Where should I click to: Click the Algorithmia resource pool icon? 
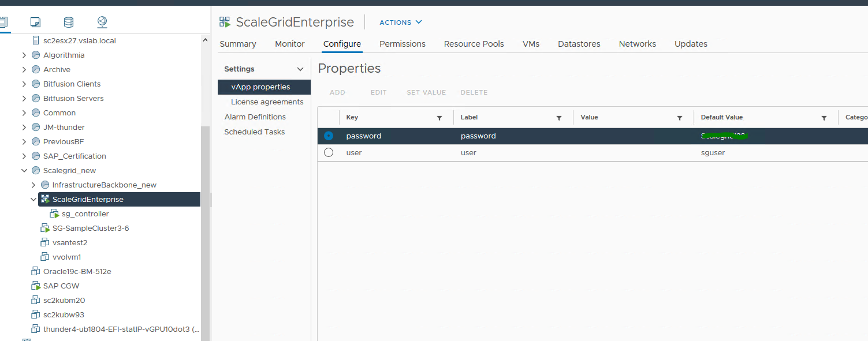pyautogui.click(x=36, y=55)
